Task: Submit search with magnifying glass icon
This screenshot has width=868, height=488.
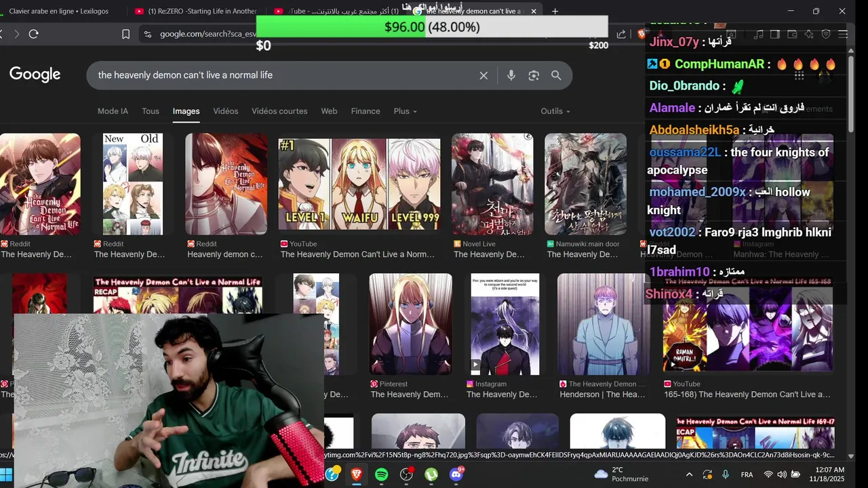Action: pos(556,75)
